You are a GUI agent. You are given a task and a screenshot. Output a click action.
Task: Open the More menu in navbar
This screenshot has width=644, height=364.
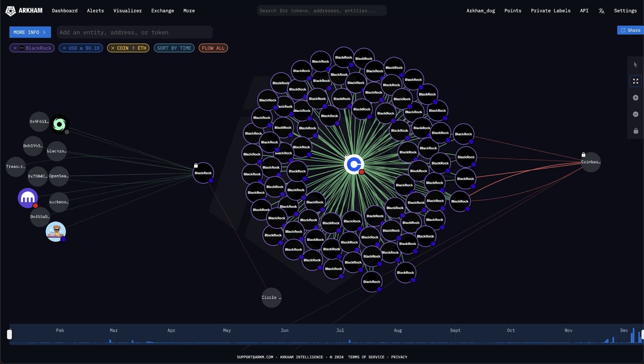pos(189,11)
